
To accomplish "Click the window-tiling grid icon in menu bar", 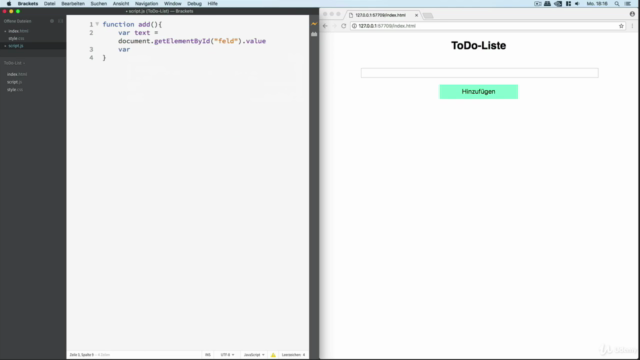I will pos(568,4).
